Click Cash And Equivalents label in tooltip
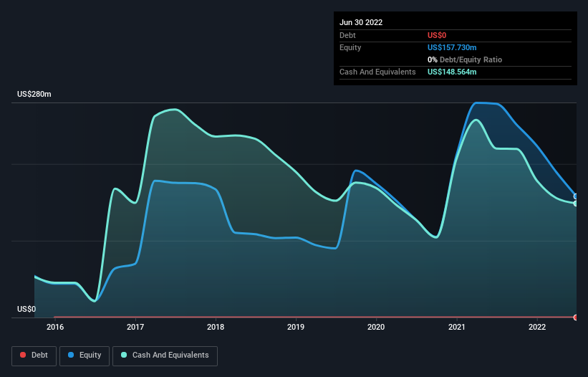The image size is (588, 377). coord(377,72)
